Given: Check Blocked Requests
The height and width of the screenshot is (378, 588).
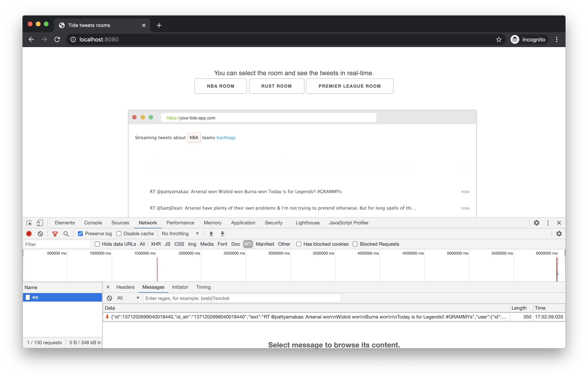Looking at the screenshot, I should (355, 244).
